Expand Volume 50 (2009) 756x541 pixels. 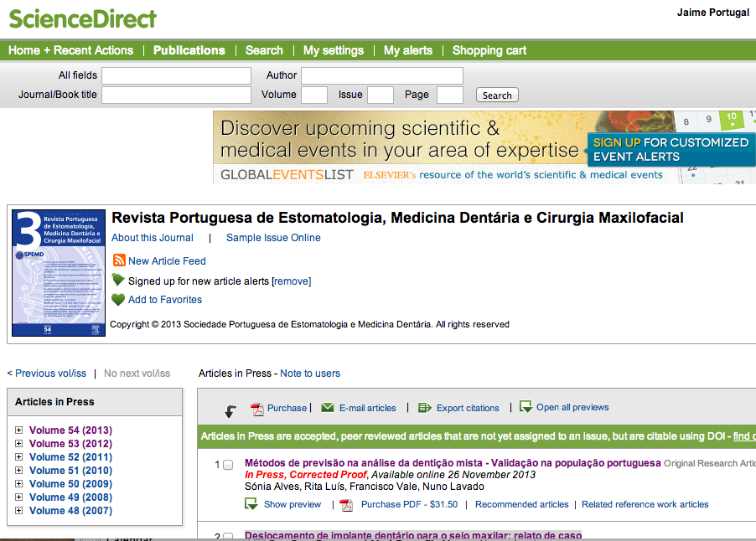(18, 484)
